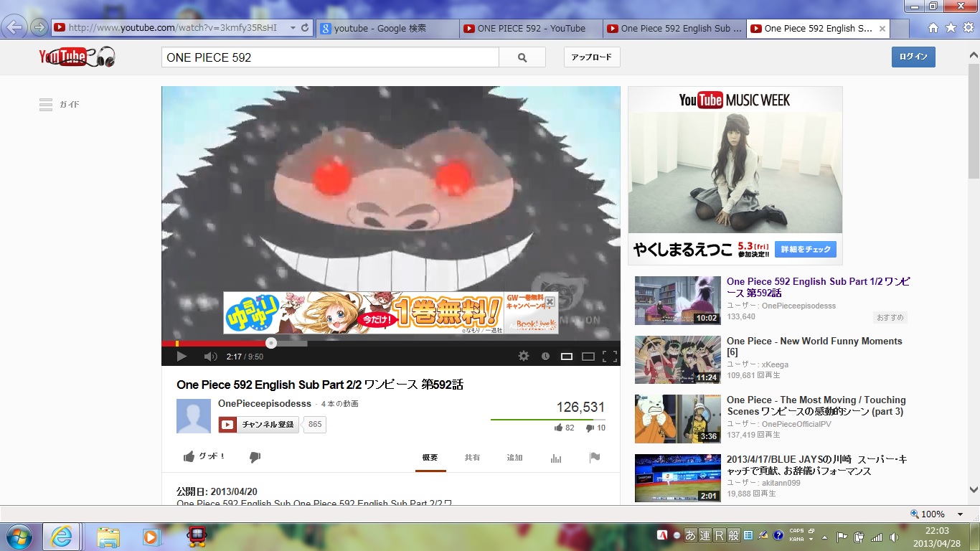Viewport: 980px width, 551px height.
Task: Click the browser back arrow button
Action: click(15, 28)
